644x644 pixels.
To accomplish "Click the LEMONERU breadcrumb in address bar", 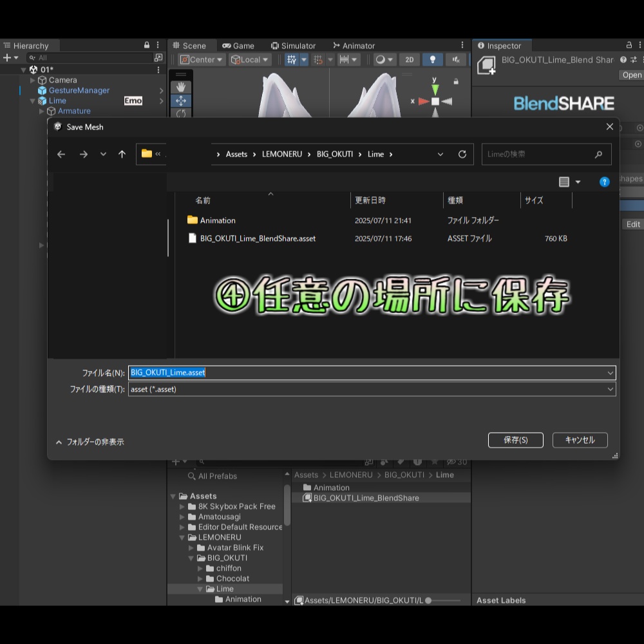I will coord(282,155).
